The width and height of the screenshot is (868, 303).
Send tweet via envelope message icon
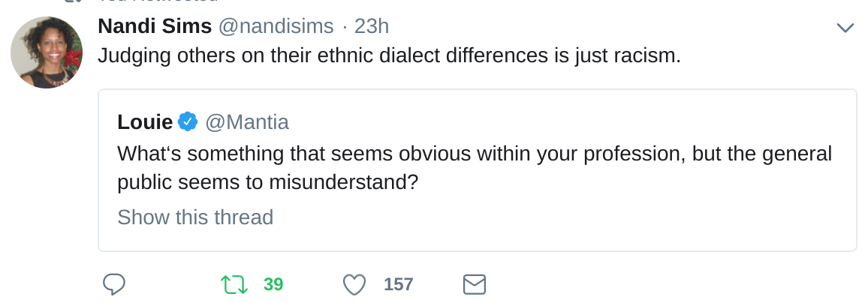click(x=474, y=284)
